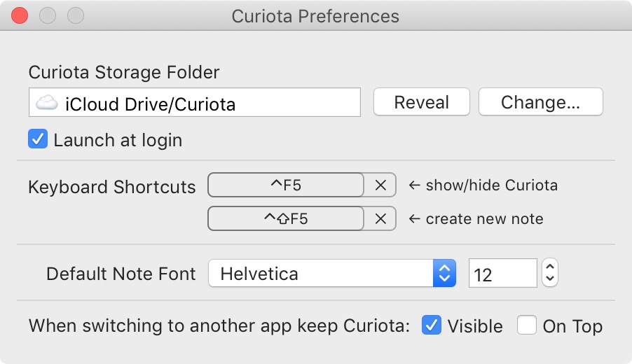Screen dimensions: 632x364
Task: Click the font size field showing 12
Action: (x=502, y=274)
